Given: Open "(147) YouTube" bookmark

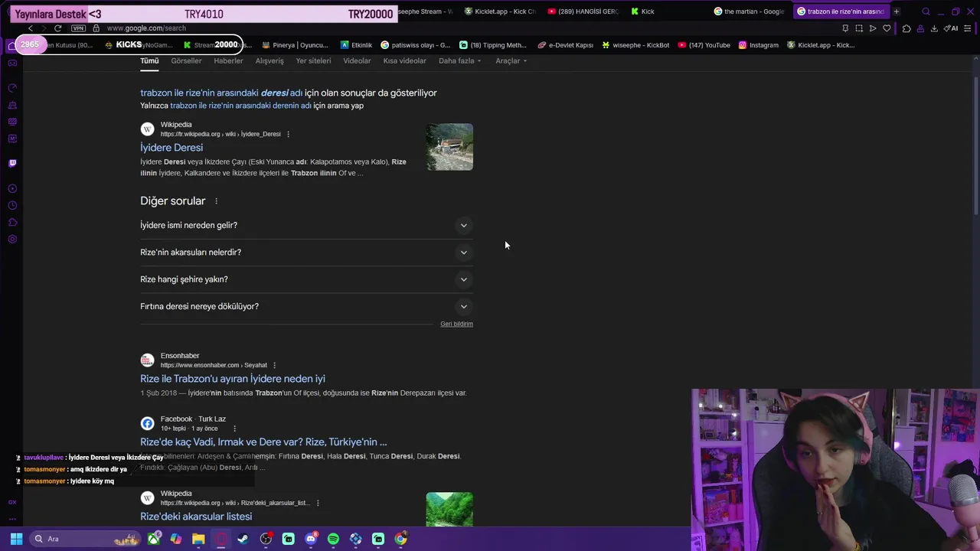Looking at the screenshot, I should [x=704, y=45].
